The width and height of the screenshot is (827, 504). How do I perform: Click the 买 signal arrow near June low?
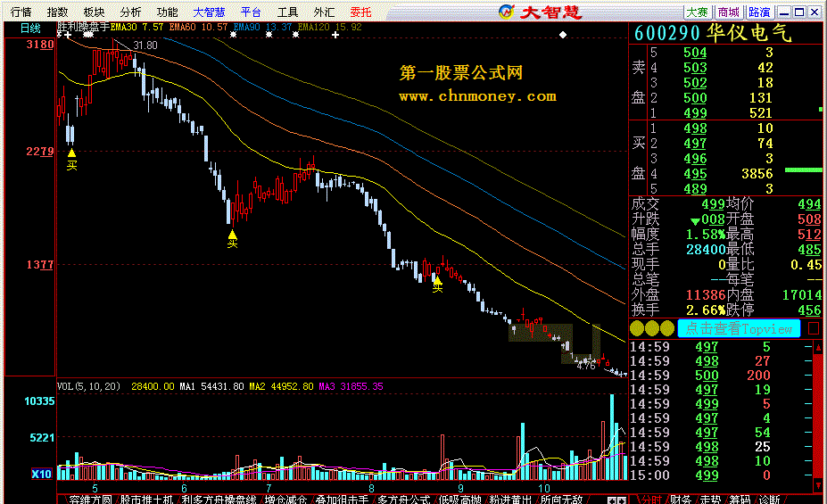tap(232, 235)
